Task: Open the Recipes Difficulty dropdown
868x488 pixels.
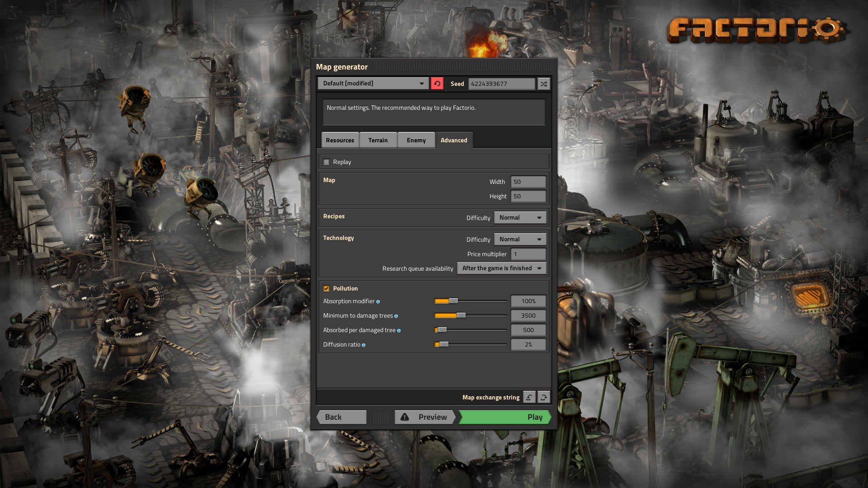Action: click(x=520, y=217)
